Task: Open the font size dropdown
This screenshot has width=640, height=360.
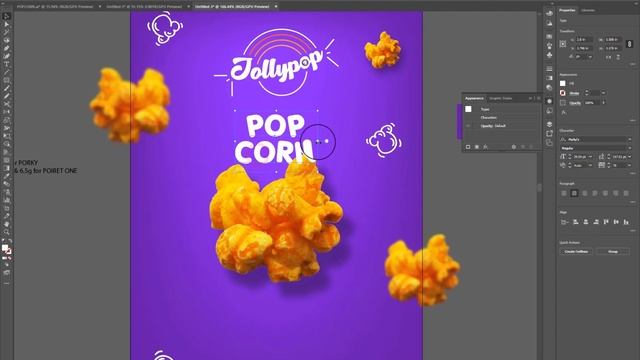Action: click(590, 157)
